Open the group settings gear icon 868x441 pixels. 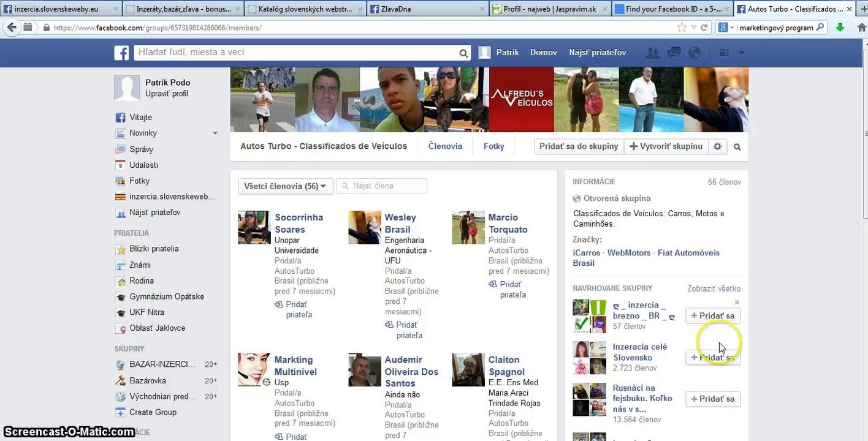tap(717, 146)
